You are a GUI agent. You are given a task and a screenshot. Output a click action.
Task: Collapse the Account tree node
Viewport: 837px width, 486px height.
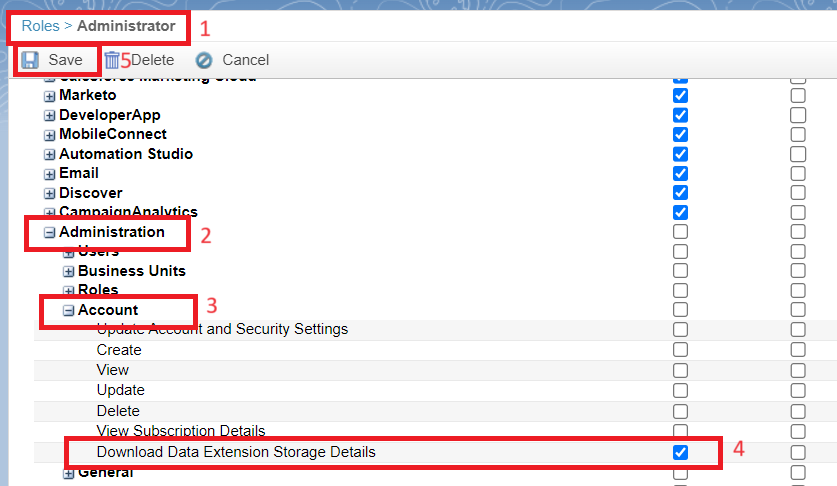pos(68,310)
